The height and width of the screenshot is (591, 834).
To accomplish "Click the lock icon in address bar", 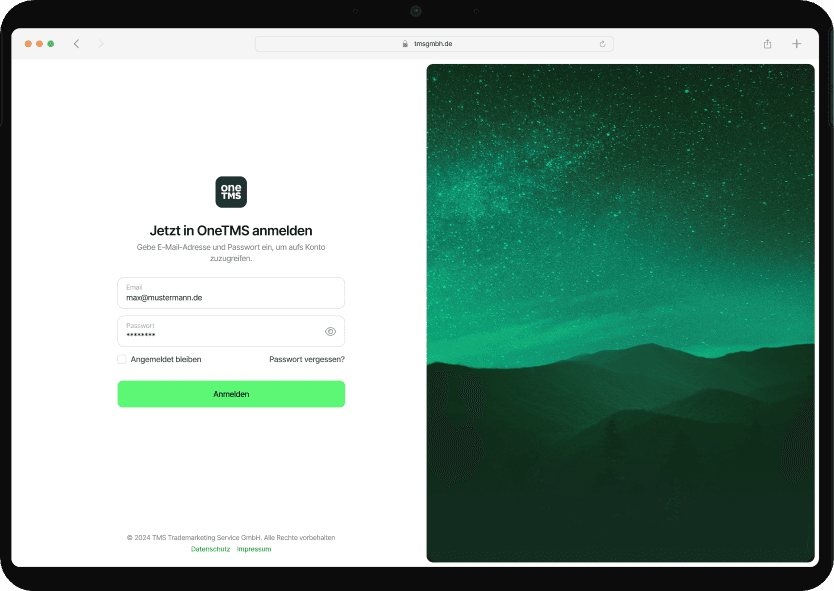I will [405, 44].
